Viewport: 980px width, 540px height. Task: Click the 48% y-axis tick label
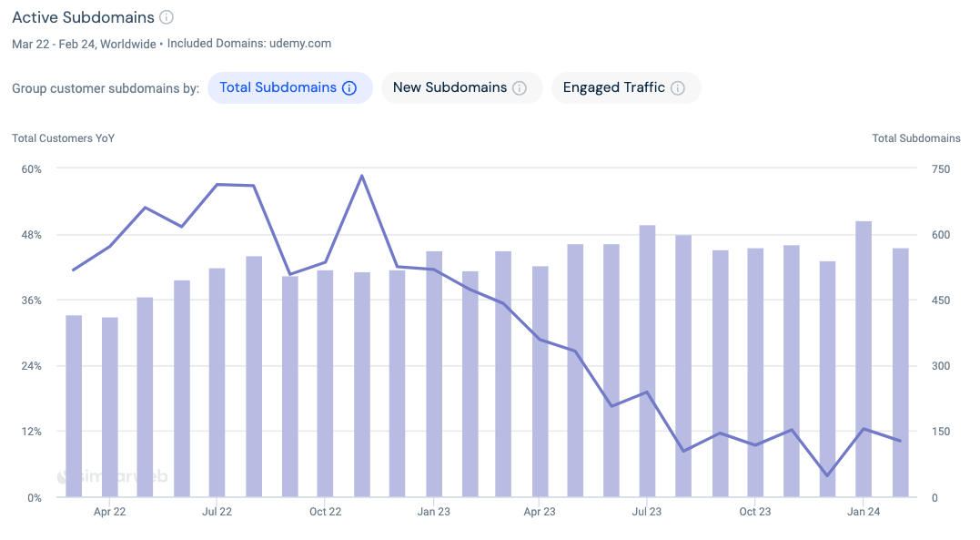(31, 235)
